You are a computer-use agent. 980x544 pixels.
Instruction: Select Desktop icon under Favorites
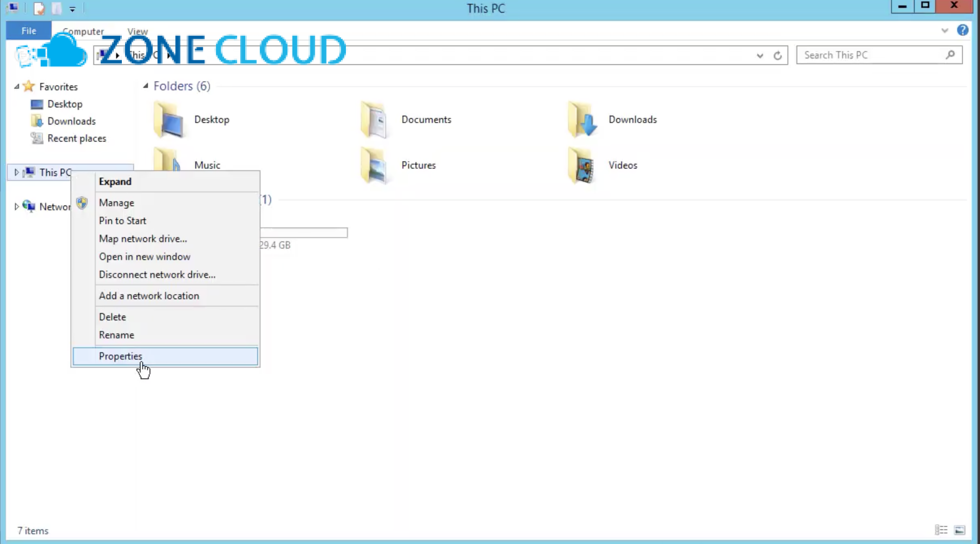[x=37, y=104]
